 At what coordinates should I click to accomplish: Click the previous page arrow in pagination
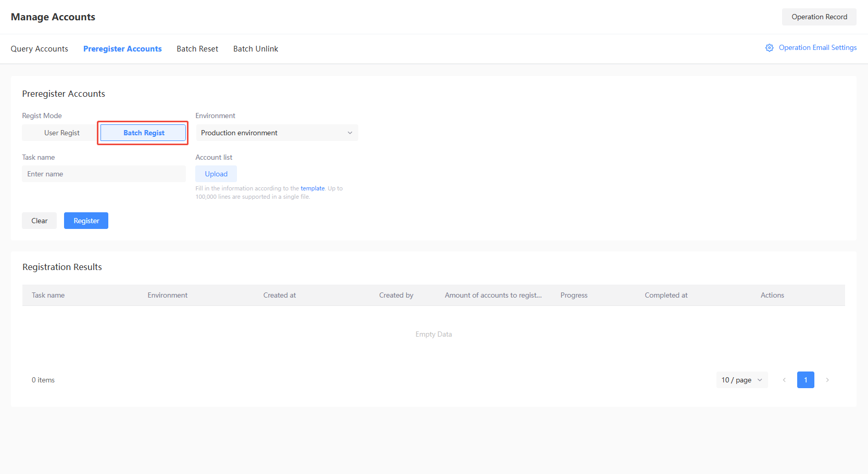(x=784, y=380)
